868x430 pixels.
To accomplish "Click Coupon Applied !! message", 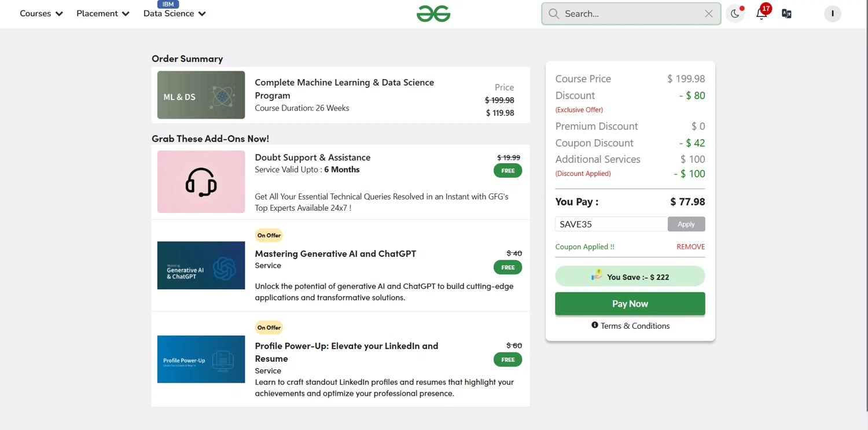I will point(585,247).
